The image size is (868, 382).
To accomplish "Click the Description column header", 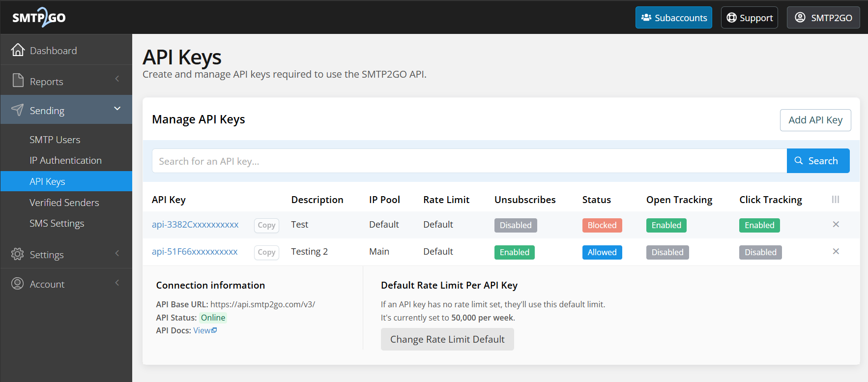I will [x=317, y=200].
